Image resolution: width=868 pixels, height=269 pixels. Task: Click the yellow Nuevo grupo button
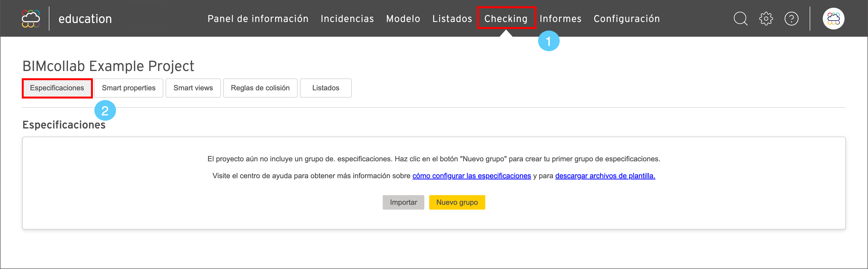click(457, 202)
